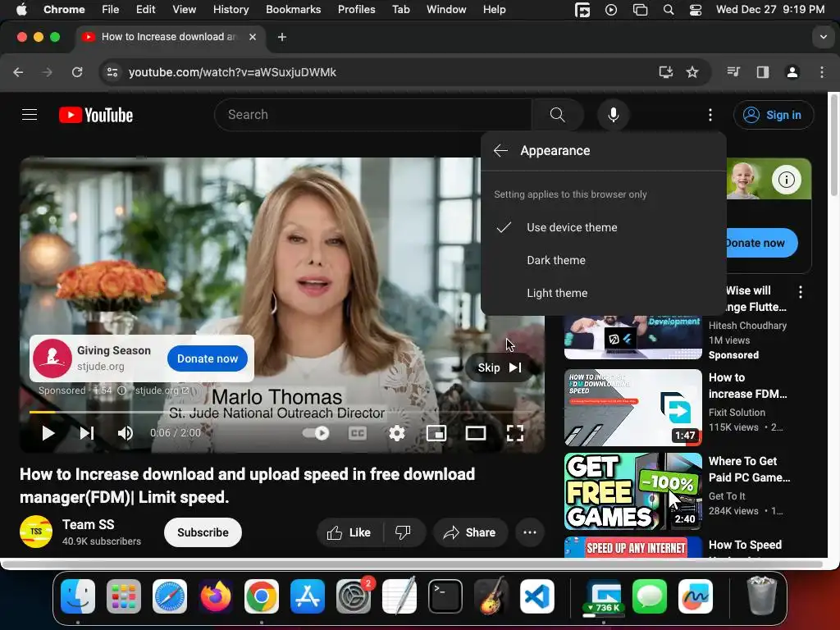The height and width of the screenshot is (630, 840).
Task: Toggle autoplay switch in player
Action: (316, 433)
